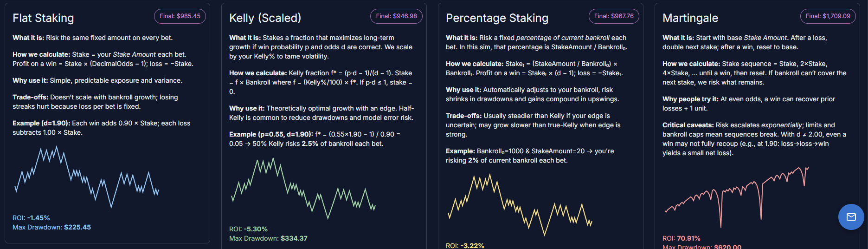868x249 pixels.
Task: Click the Kelly (Scaled) heading
Action: point(265,18)
